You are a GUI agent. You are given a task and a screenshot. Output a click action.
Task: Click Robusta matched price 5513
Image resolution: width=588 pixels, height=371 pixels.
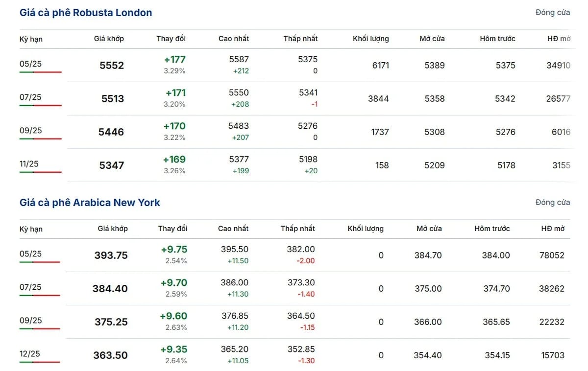pyautogui.click(x=113, y=99)
